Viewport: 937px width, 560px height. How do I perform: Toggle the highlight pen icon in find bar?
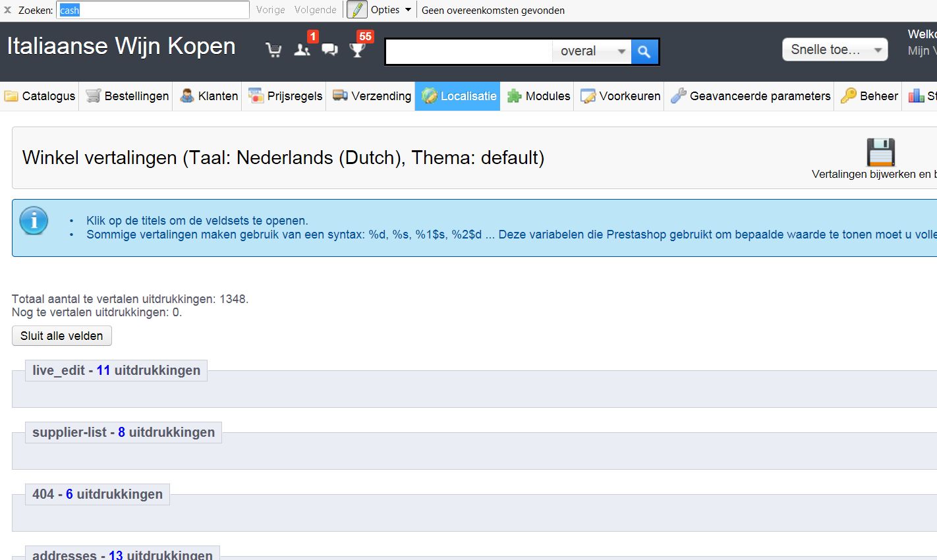(356, 10)
